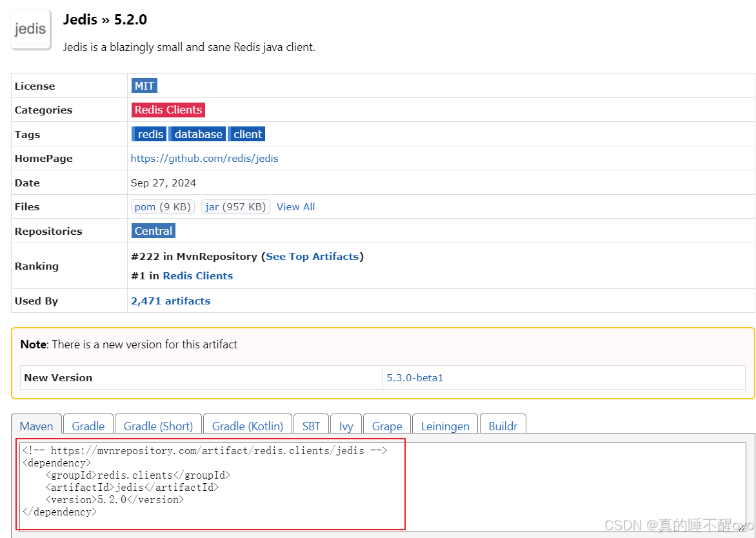This screenshot has height=538, width=756.
Task: Click the artifactId jedis line
Action: tap(132, 488)
